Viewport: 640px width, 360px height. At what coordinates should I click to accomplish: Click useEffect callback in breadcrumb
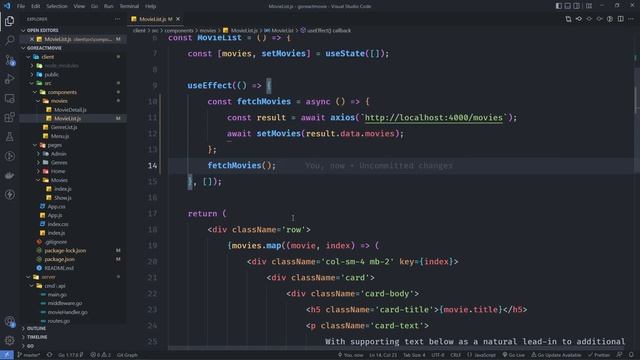(325, 30)
